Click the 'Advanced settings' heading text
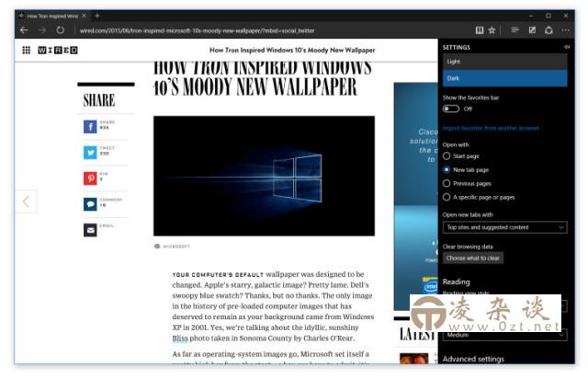The height and width of the screenshot is (379, 588). tap(473, 359)
